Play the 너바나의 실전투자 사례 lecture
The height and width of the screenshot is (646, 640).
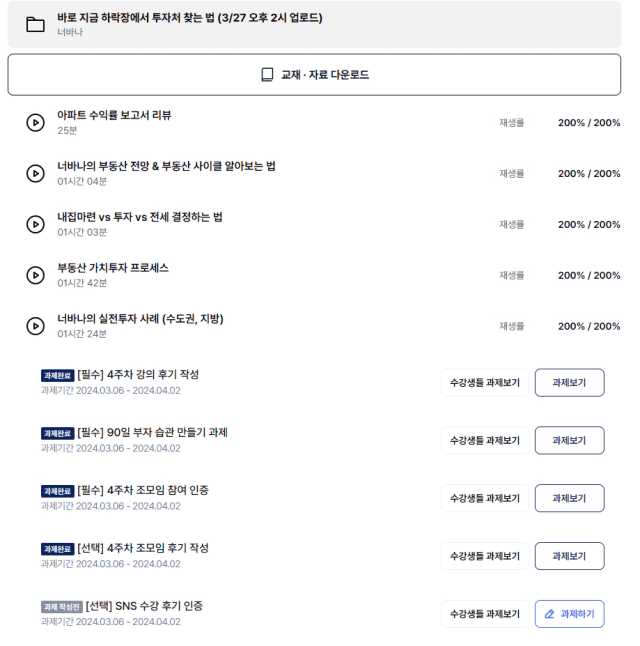click(x=35, y=326)
